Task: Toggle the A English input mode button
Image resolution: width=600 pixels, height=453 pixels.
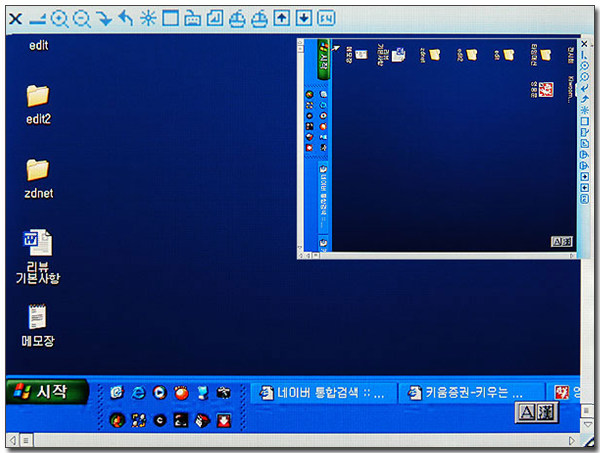Action: point(527,412)
